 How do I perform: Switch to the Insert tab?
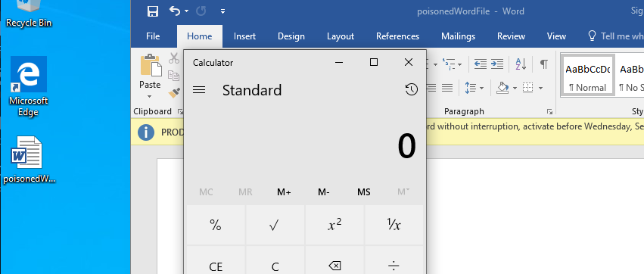pos(244,36)
